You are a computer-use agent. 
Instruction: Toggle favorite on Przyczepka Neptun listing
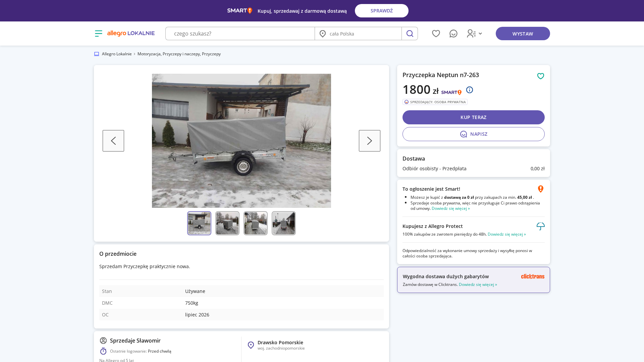point(540,76)
